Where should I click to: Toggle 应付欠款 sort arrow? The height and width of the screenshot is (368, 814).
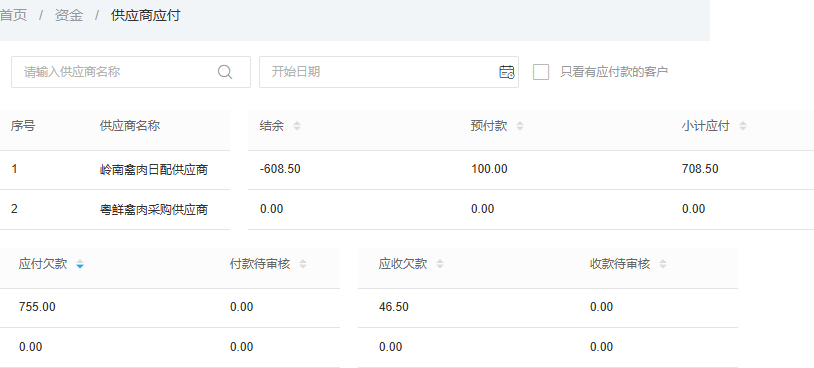(x=79, y=264)
